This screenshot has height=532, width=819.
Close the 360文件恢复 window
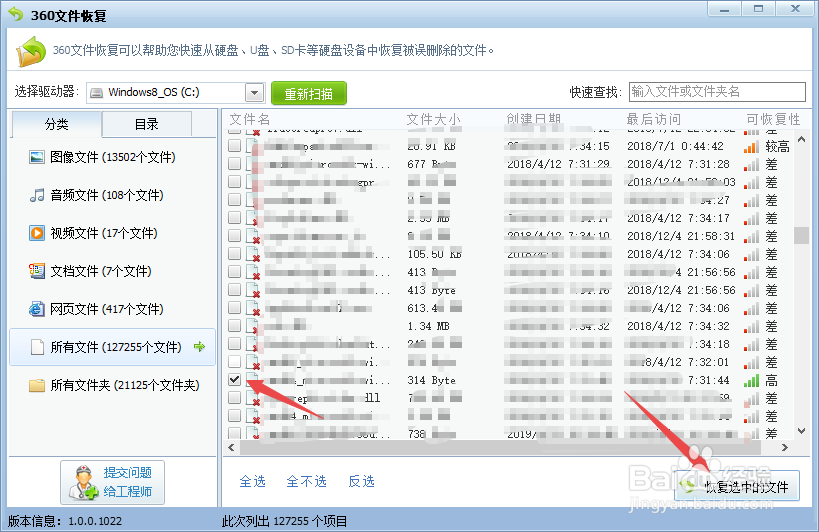click(795, 9)
